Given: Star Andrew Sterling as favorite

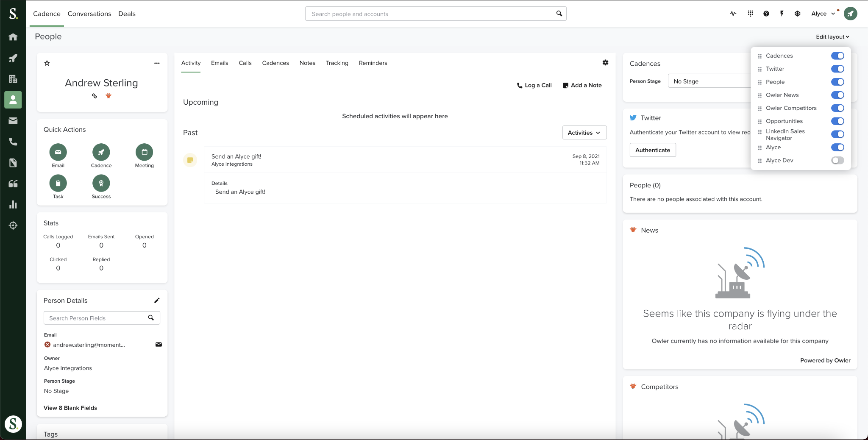Looking at the screenshot, I should click(47, 63).
